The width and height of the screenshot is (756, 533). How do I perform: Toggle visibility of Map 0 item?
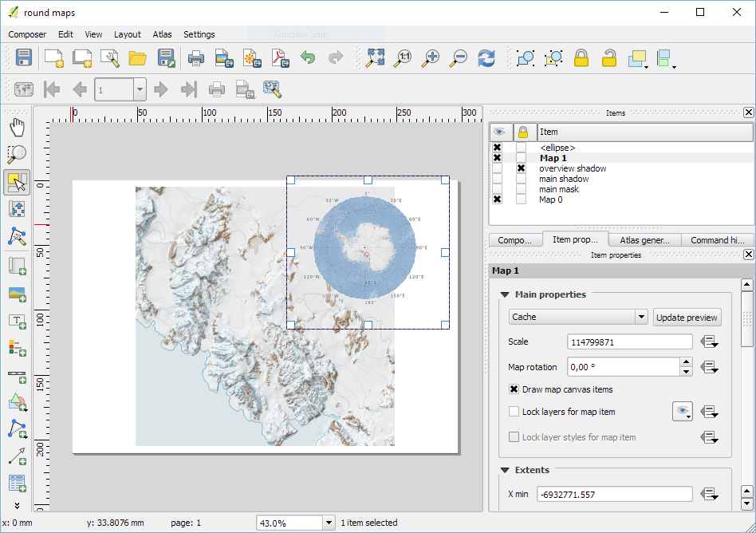click(498, 199)
